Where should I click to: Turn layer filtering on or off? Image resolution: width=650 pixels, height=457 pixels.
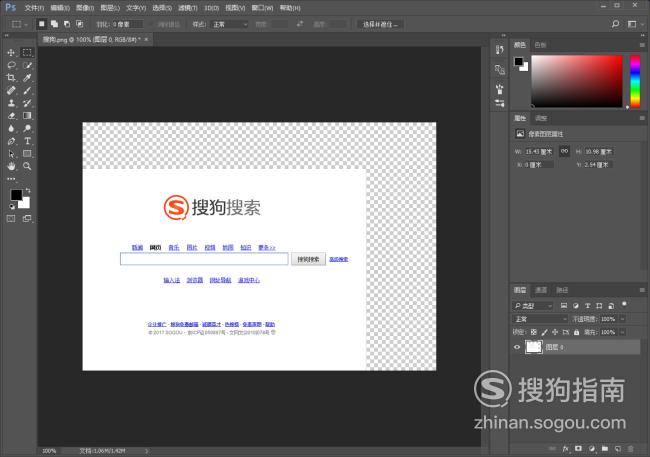coord(624,304)
